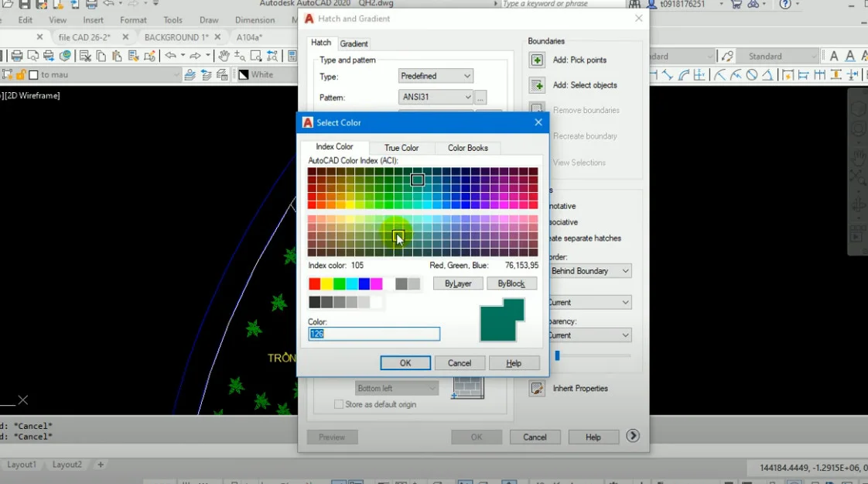The height and width of the screenshot is (484, 868).
Task: Click the Diameter dimension icon
Action: pyautogui.click(x=752, y=74)
